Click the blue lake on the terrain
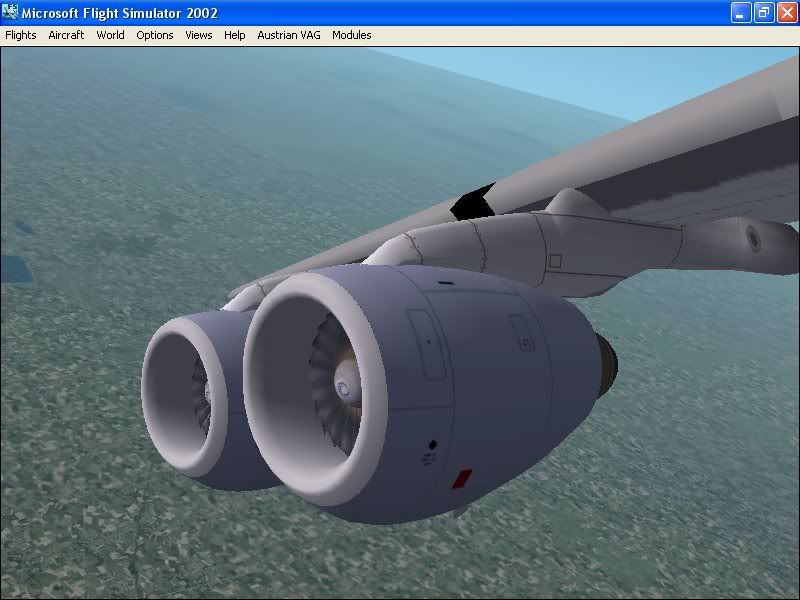The image size is (800, 600). click(x=13, y=267)
